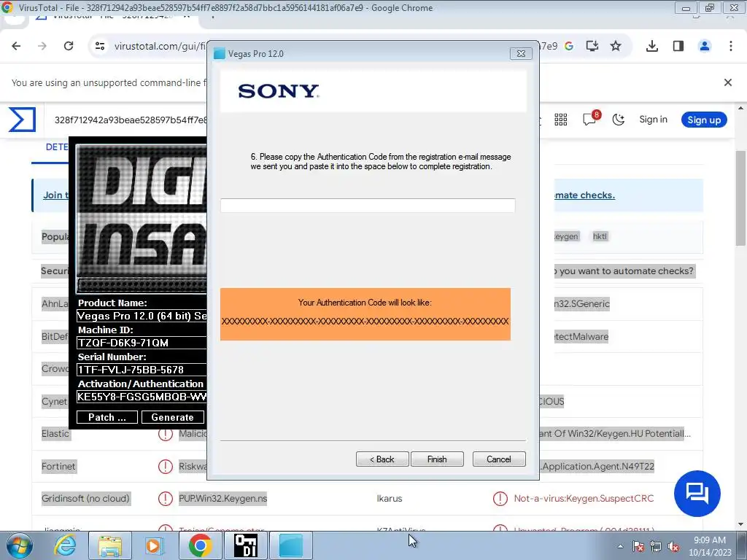Cancel the Vegas Pro registration dialog
Viewport: 747px width, 560px height.
click(499, 459)
